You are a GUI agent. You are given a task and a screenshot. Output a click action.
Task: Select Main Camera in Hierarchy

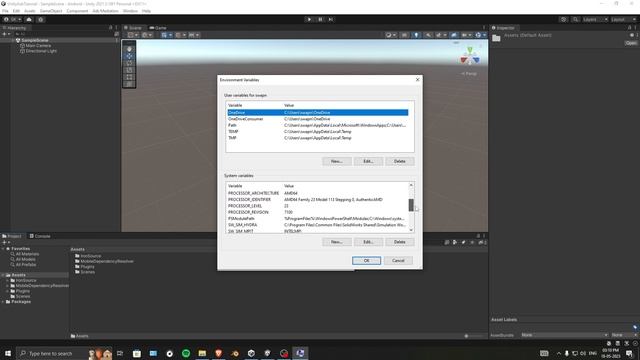click(38, 46)
